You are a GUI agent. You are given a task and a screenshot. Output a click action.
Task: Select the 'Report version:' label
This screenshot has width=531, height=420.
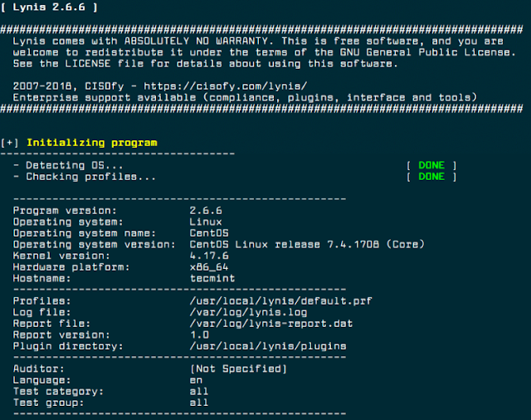pos(61,335)
